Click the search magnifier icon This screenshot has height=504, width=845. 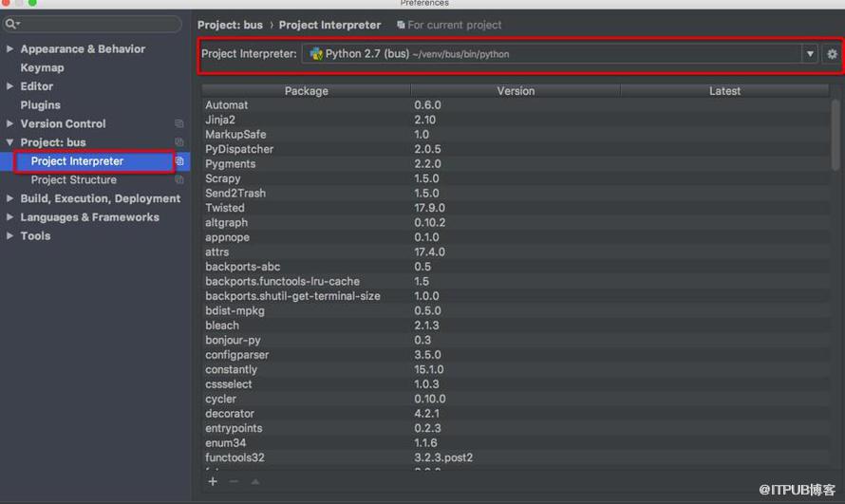11,24
